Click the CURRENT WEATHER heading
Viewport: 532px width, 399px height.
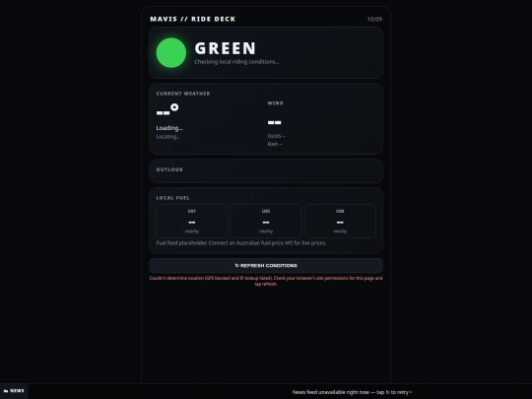point(183,94)
